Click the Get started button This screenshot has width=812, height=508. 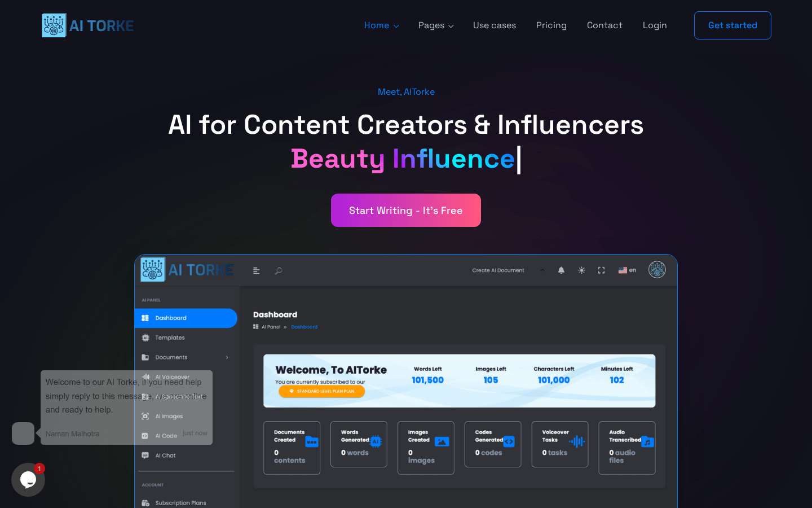click(732, 25)
